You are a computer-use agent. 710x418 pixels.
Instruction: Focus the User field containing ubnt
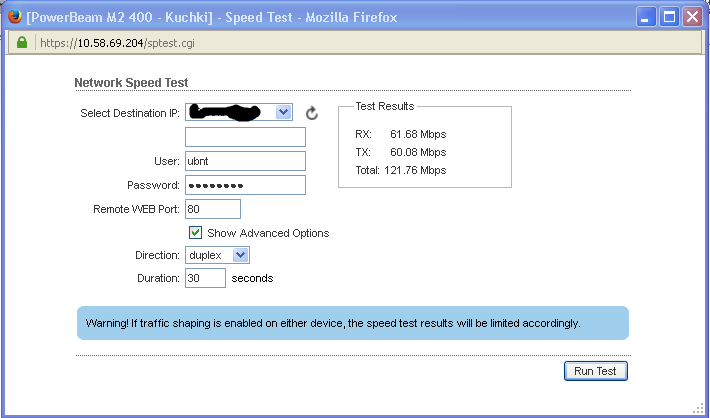point(245,161)
